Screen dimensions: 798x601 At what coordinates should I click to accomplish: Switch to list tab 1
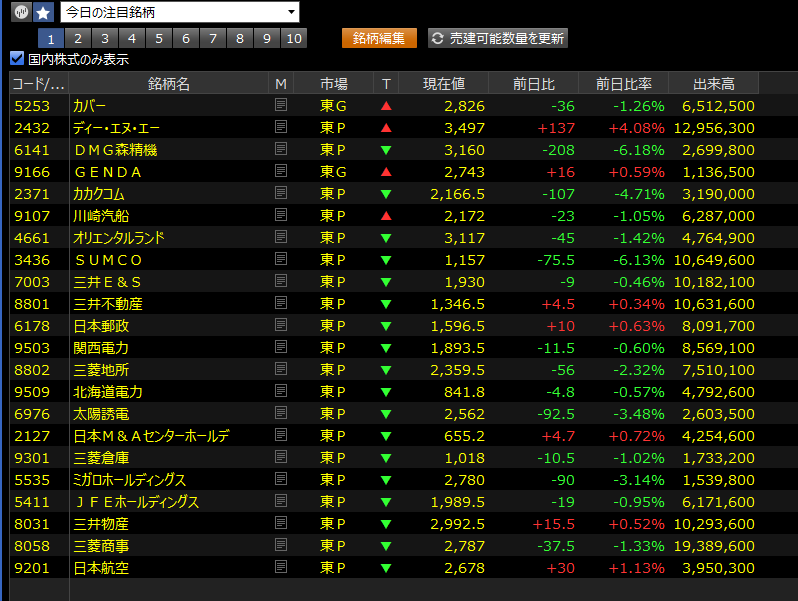click(51, 38)
